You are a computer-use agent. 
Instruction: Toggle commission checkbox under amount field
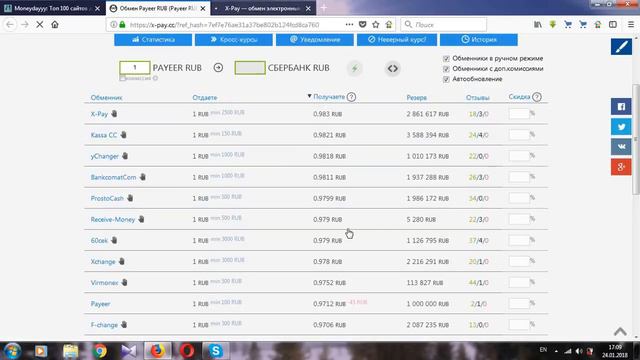(x=122, y=78)
